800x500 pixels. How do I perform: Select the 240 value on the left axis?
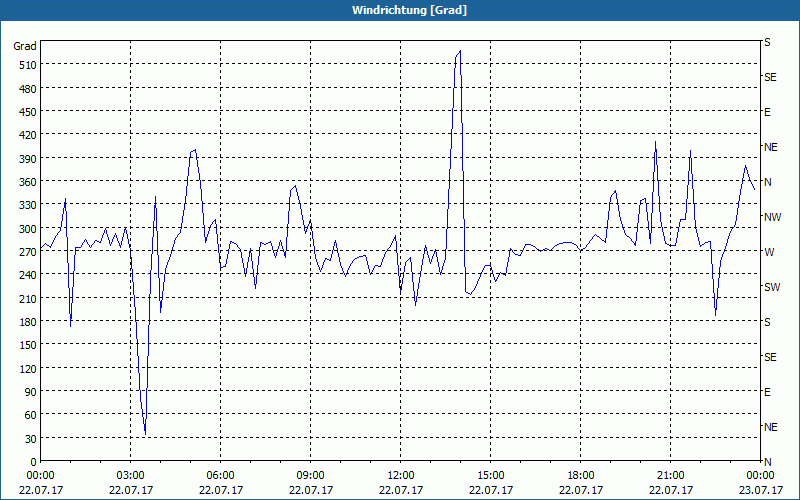coord(28,276)
